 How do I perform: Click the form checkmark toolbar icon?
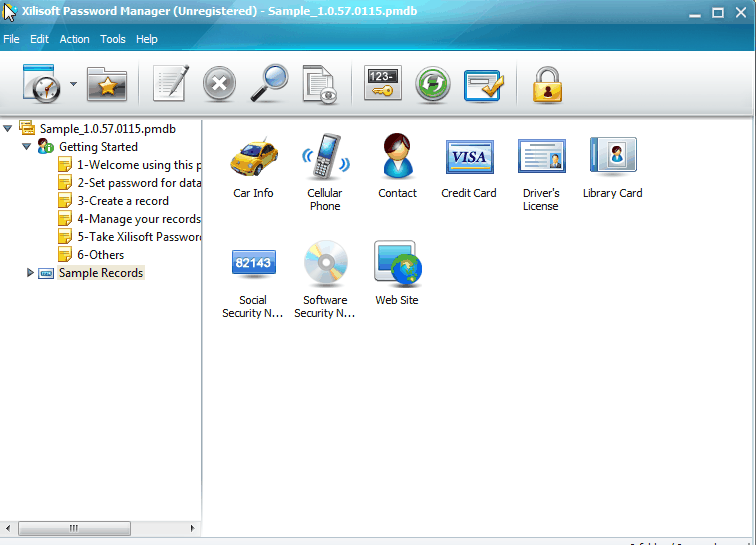(484, 86)
